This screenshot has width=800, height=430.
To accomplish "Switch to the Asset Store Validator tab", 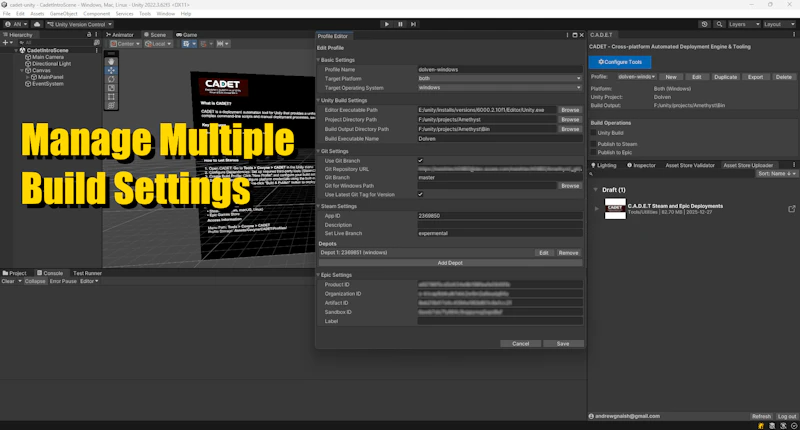I will pos(690,165).
